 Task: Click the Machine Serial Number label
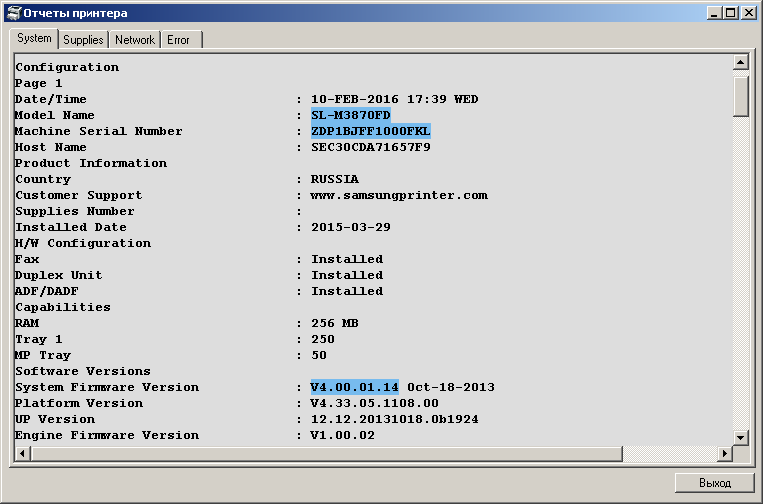(99, 131)
